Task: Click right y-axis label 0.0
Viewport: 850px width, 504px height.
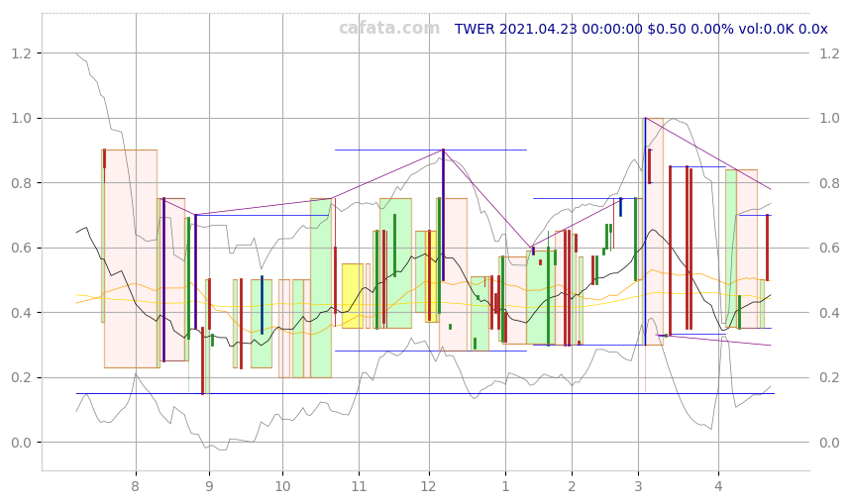Action: click(x=830, y=443)
